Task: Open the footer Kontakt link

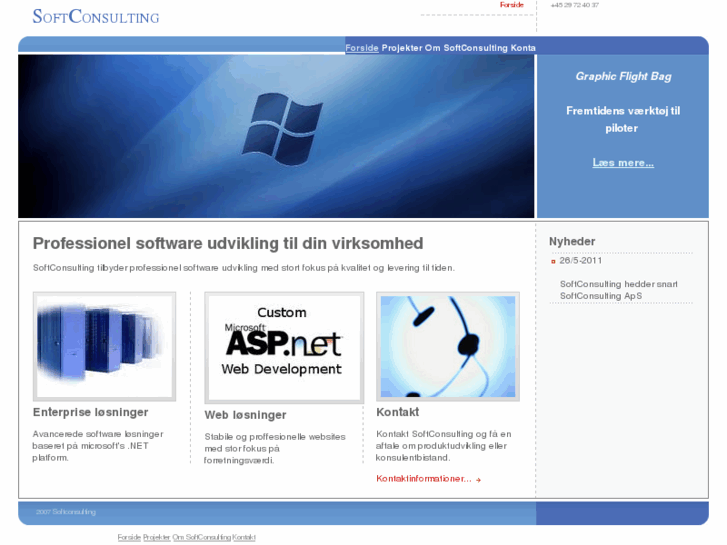Action: click(x=244, y=537)
